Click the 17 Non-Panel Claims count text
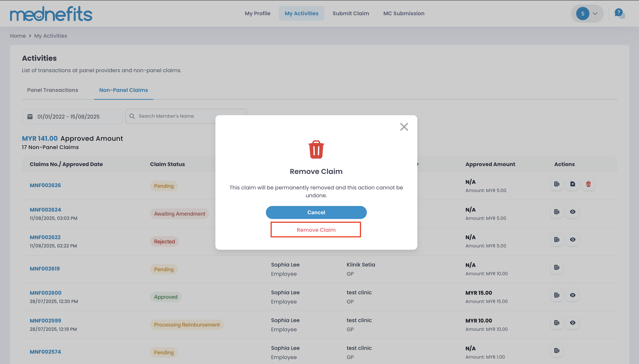This screenshot has height=364, width=639. click(50, 147)
